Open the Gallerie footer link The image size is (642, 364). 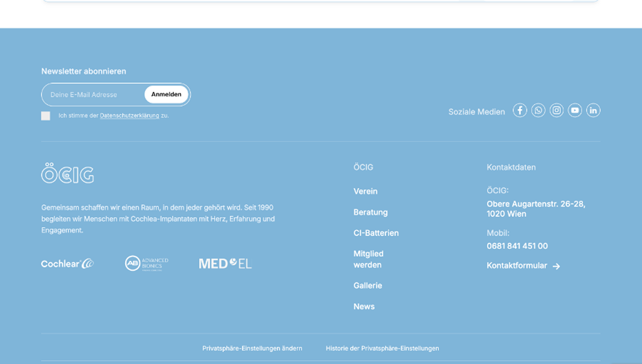click(368, 286)
